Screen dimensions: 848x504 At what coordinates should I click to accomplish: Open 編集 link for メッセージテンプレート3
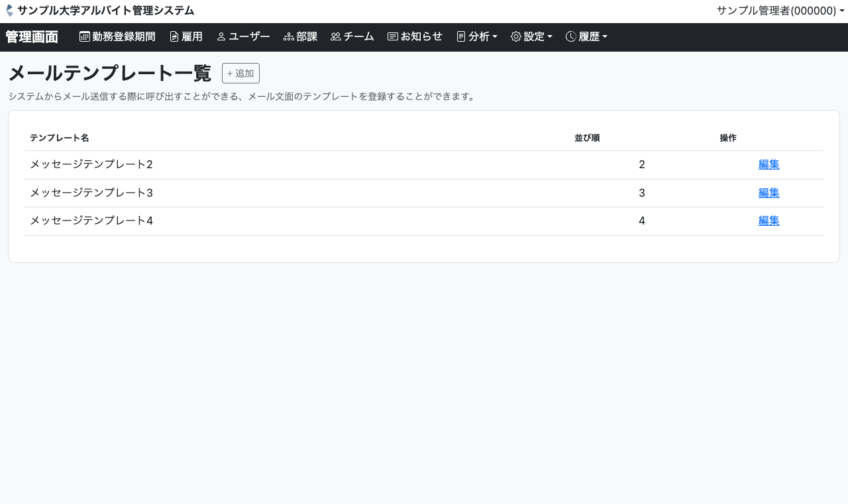[x=768, y=193]
